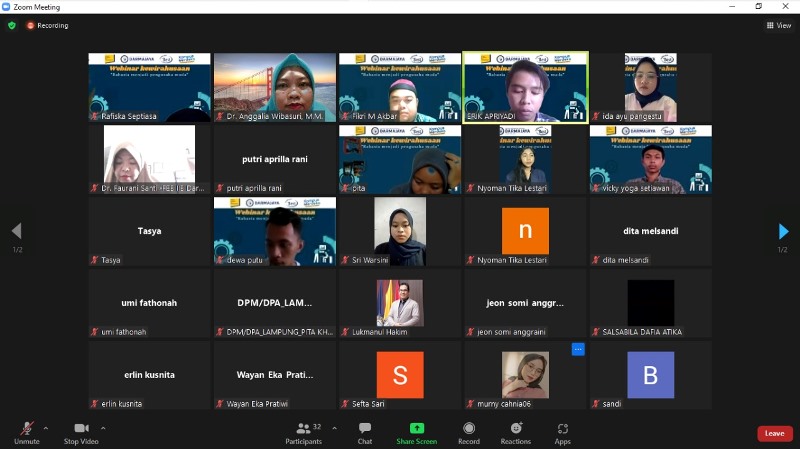
Task: Select the Tasya participant tile
Action: (x=149, y=231)
